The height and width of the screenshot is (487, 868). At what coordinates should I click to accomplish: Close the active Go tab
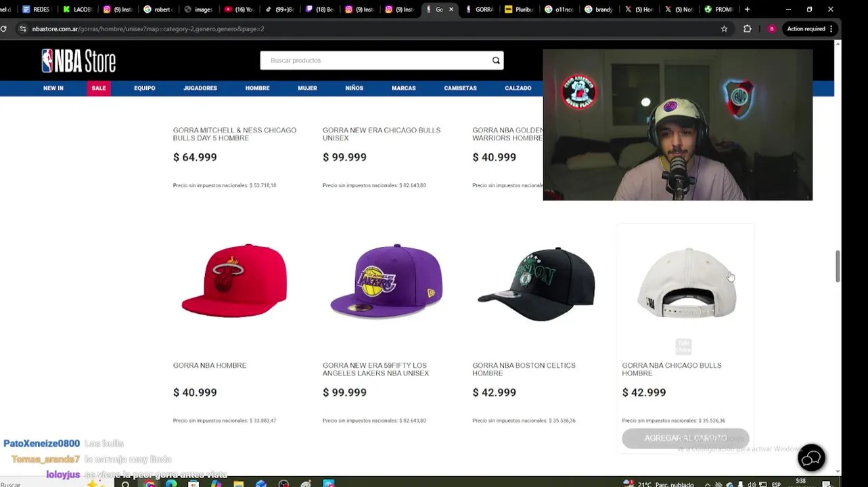pos(451,9)
